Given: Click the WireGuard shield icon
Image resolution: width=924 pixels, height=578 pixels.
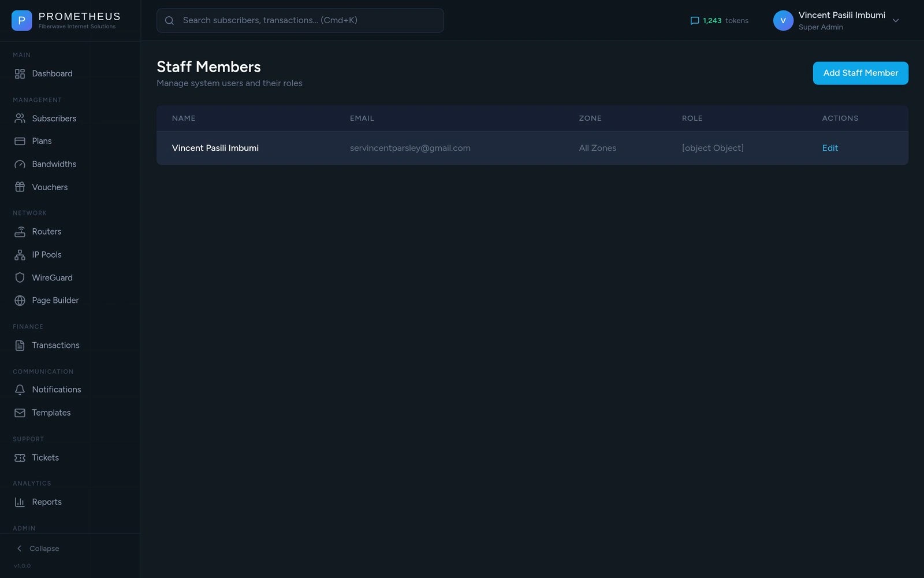Looking at the screenshot, I should click(x=20, y=278).
